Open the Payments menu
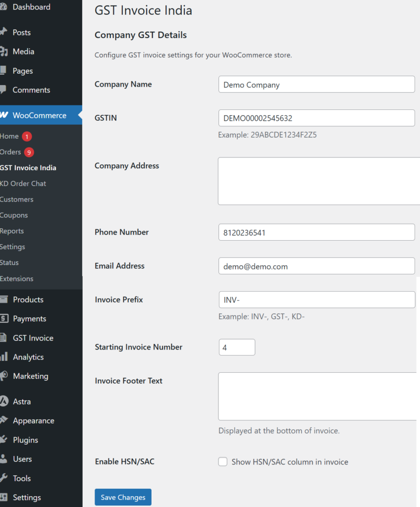The height and width of the screenshot is (507, 420). [29, 319]
